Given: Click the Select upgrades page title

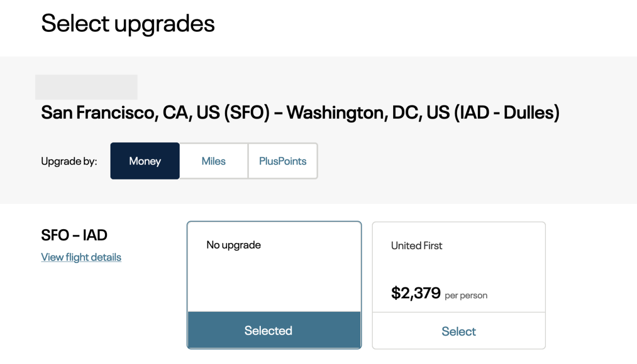Looking at the screenshot, I should click(x=128, y=23).
